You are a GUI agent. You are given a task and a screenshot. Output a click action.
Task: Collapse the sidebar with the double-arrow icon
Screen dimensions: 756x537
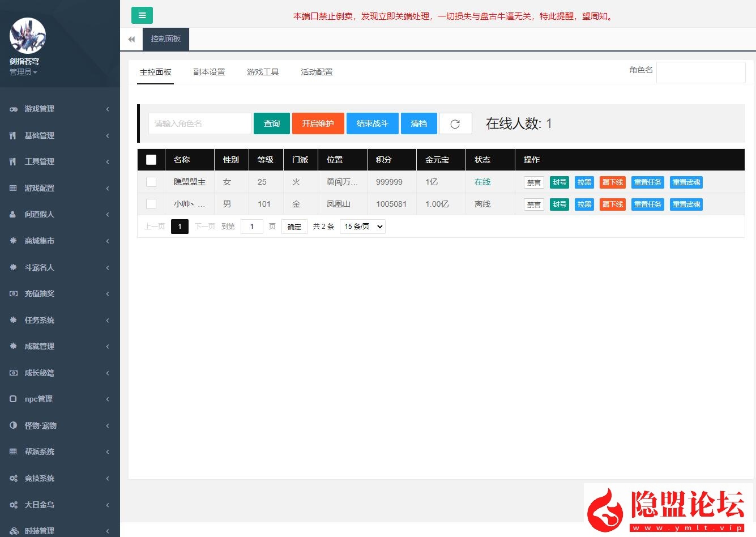click(131, 39)
